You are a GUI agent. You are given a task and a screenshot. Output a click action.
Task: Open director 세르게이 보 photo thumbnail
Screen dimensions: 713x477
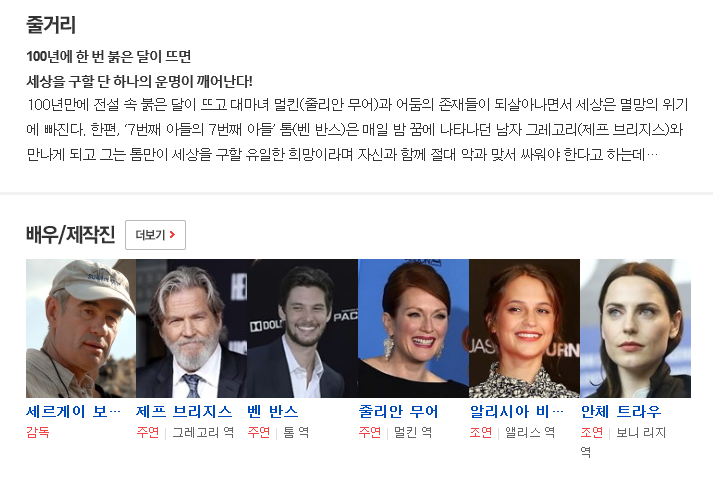(81, 328)
